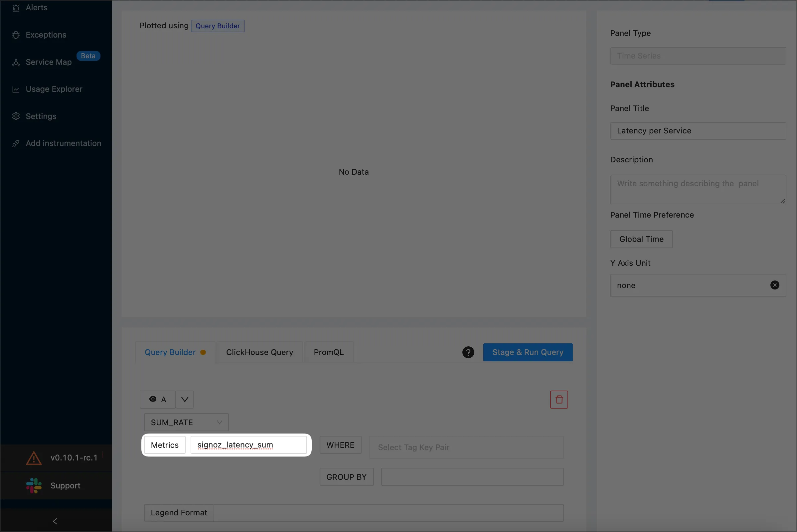Collapse query A with the down chevron
The height and width of the screenshot is (532, 797).
pyautogui.click(x=185, y=399)
